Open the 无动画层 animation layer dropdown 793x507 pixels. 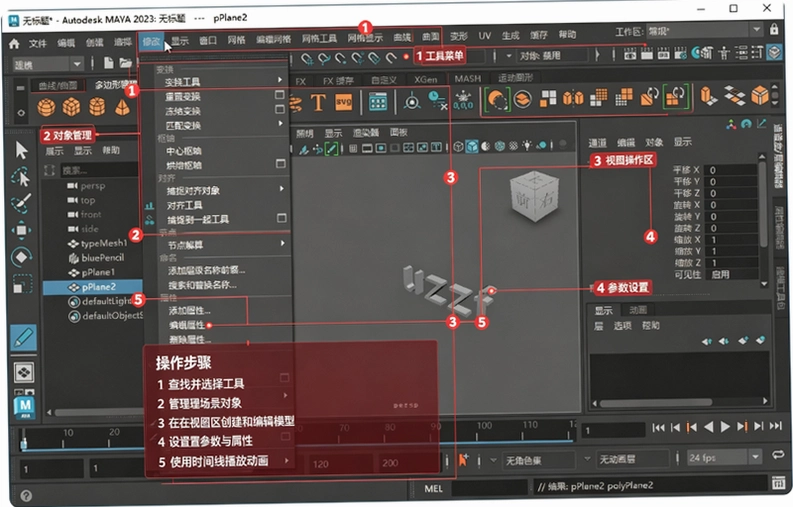pos(634,459)
